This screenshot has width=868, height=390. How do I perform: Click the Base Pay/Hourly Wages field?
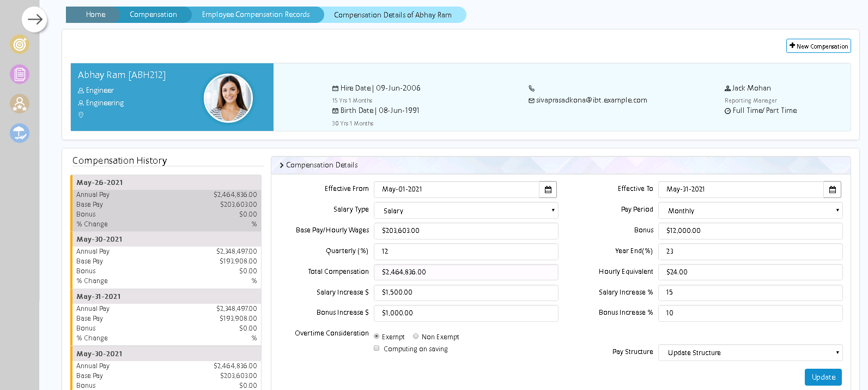click(x=466, y=231)
